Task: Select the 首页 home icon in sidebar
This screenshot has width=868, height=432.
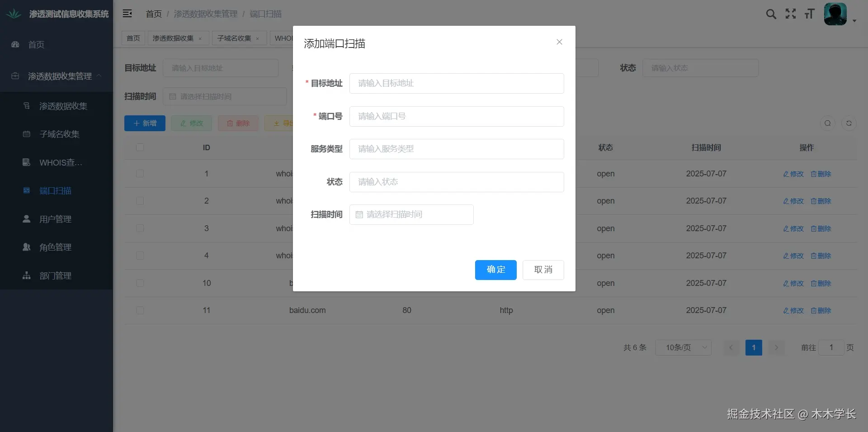Action: tap(15, 44)
